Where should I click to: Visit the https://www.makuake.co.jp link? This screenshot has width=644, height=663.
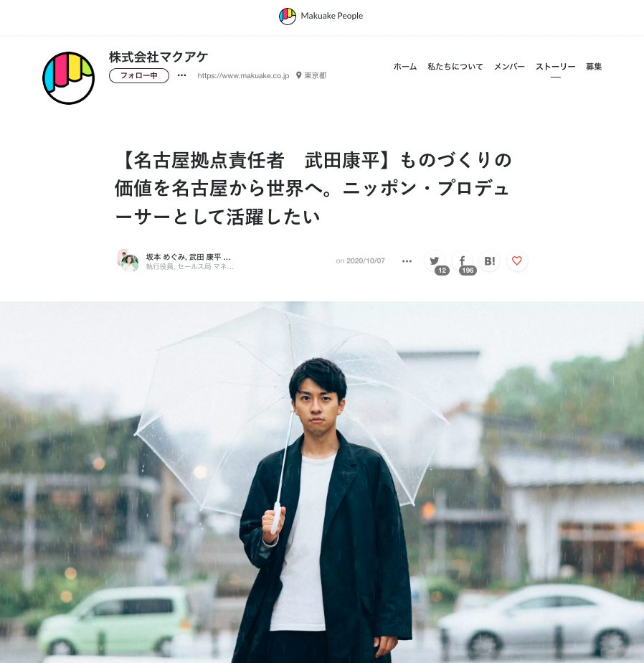(x=243, y=75)
